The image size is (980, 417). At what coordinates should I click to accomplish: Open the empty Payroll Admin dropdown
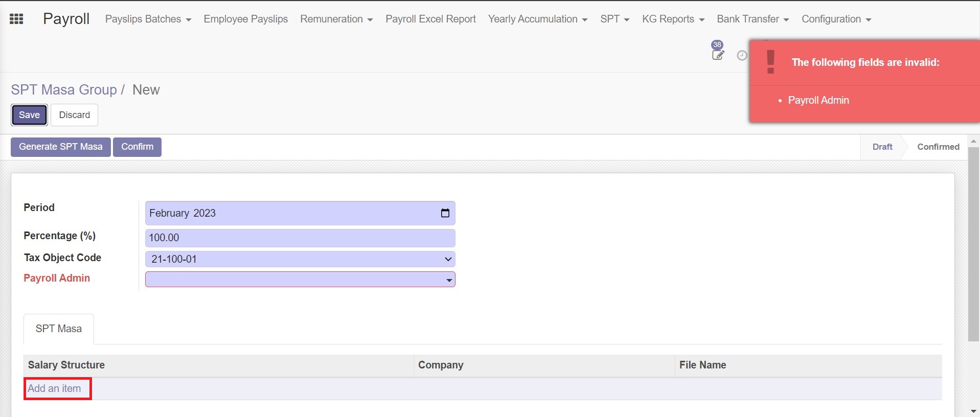point(300,280)
